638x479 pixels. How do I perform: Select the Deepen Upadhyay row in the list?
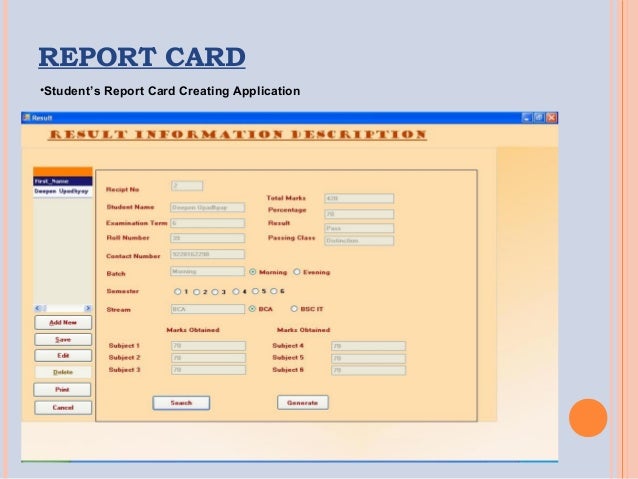click(63, 191)
